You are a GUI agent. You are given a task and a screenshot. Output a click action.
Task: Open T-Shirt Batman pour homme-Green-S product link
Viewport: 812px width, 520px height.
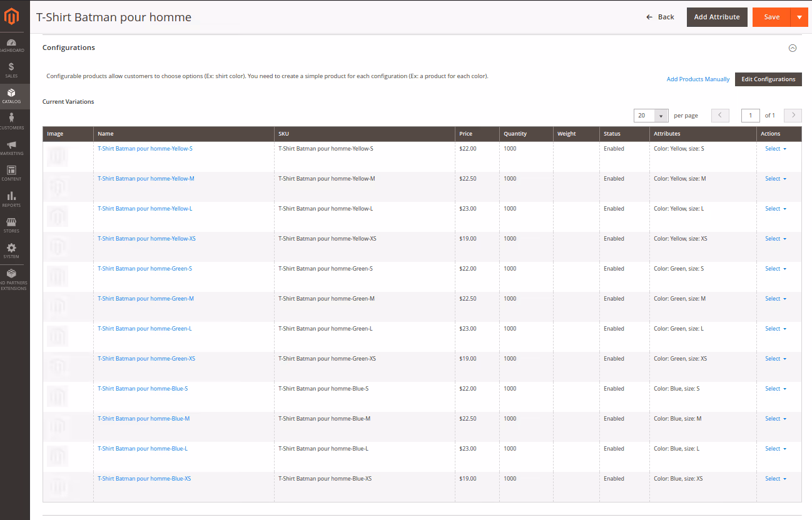[145, 269]
